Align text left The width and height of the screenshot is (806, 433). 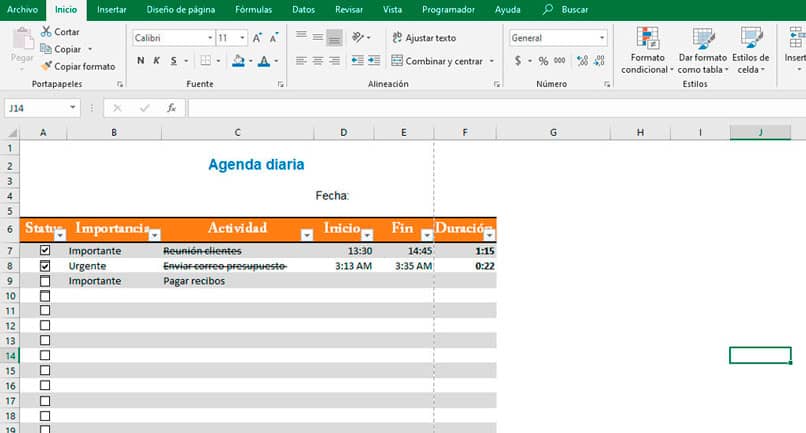[301, 61]
